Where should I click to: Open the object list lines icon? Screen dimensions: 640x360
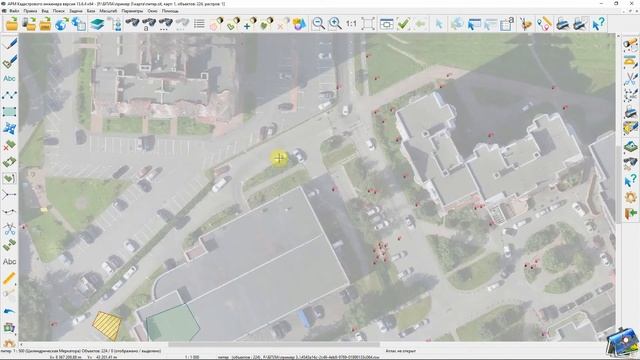(x=199, y=24)
